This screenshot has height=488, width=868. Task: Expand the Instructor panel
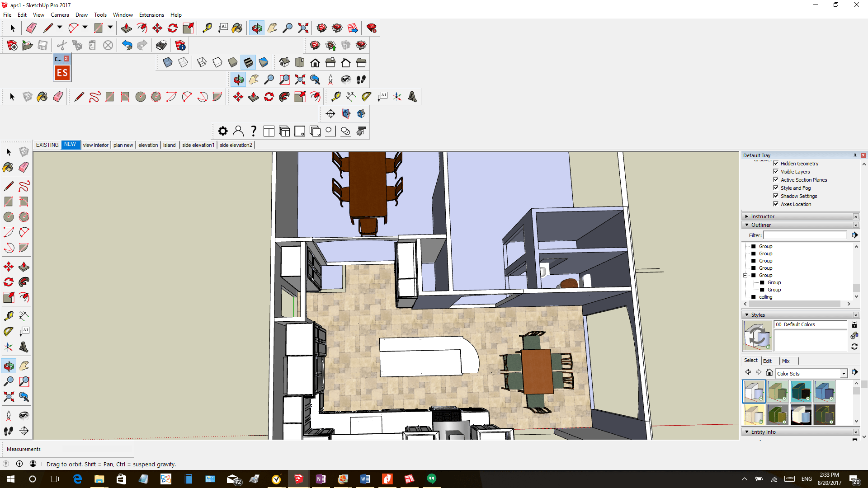747,216
